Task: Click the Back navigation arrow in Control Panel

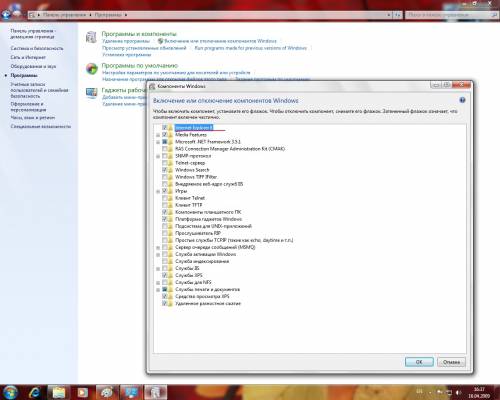Action: 7,14
